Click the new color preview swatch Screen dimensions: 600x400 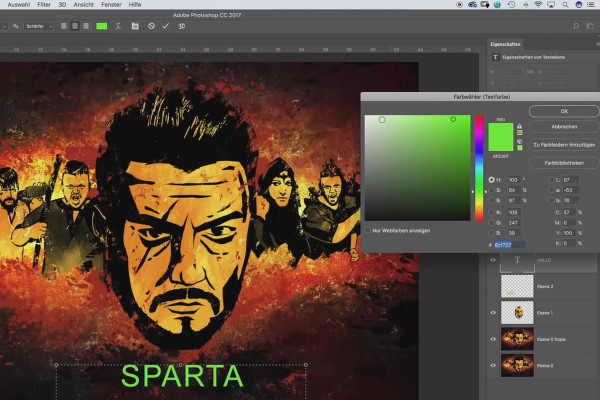501,130
